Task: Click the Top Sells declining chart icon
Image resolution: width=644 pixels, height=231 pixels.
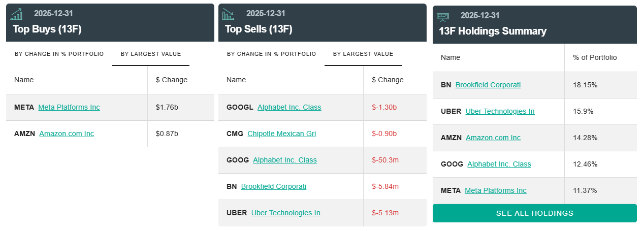Action: 229,14
